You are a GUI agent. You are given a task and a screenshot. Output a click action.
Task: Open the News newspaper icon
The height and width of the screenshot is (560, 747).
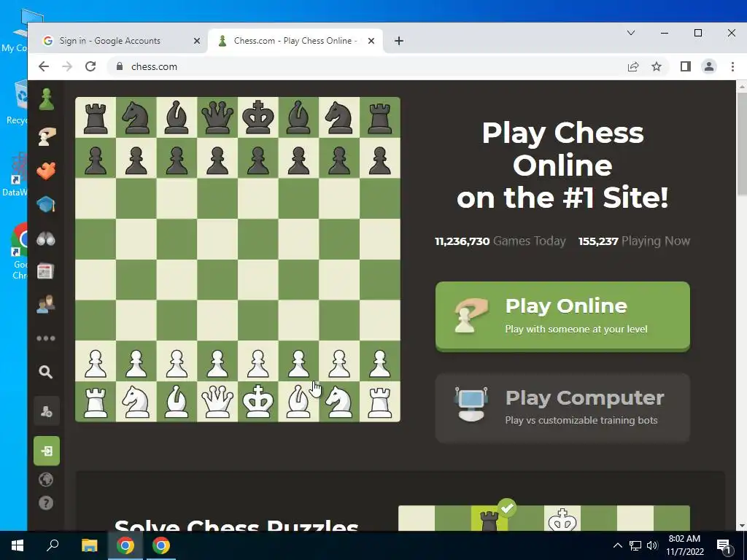(x=46, y=271)
